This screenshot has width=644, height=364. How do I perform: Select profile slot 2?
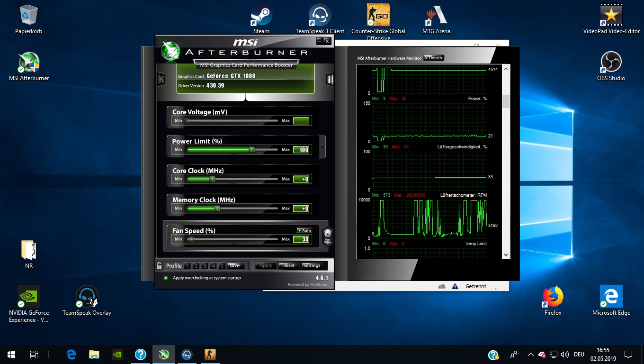[196, 266]
